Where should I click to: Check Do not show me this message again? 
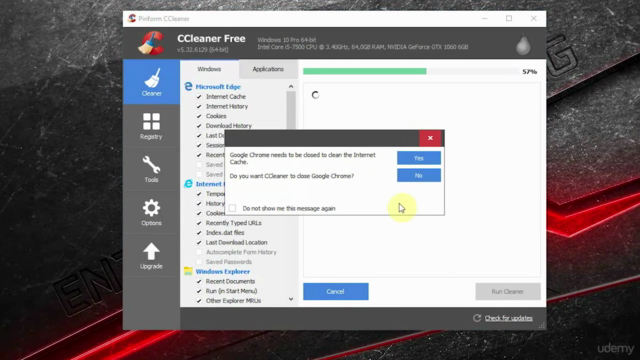tap(232, 208)
